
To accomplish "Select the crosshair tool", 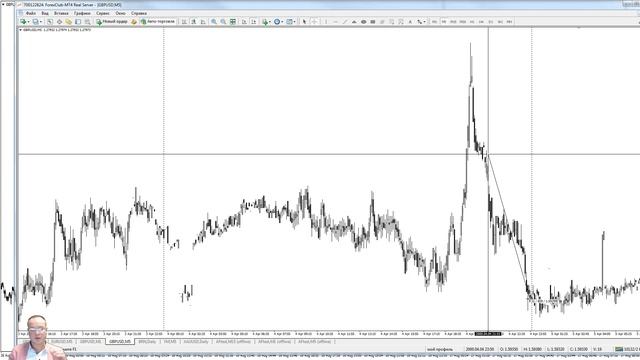I will 314,22.
